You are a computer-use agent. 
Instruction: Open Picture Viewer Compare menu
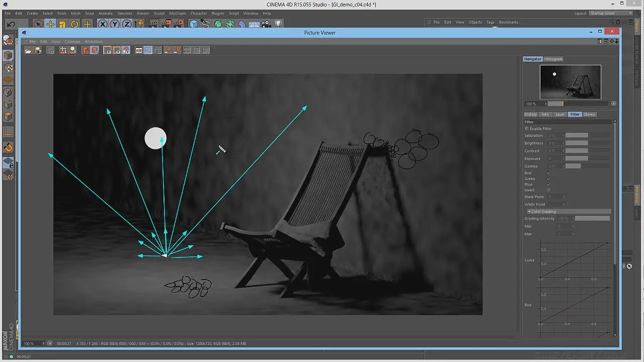[x=72, y=41]
